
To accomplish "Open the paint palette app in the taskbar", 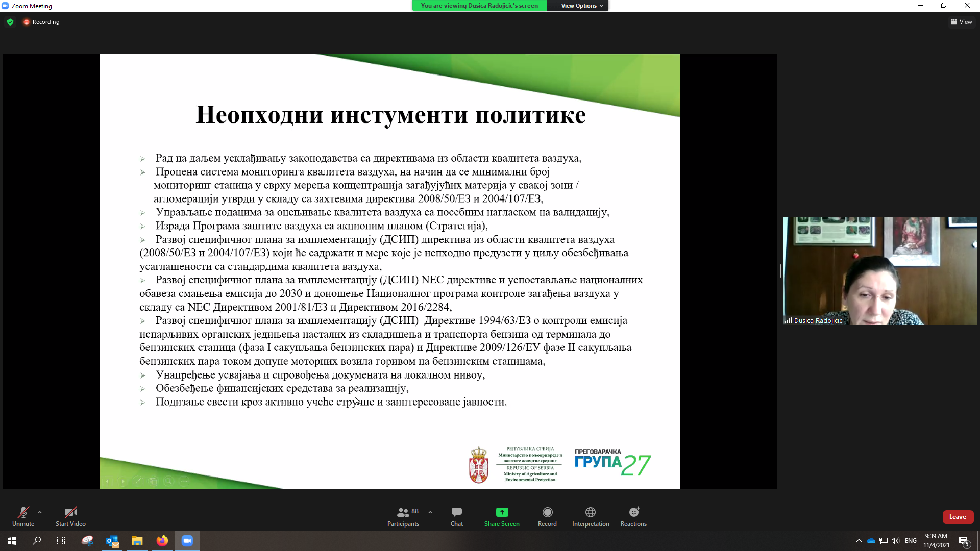I will tap(87, 541).
